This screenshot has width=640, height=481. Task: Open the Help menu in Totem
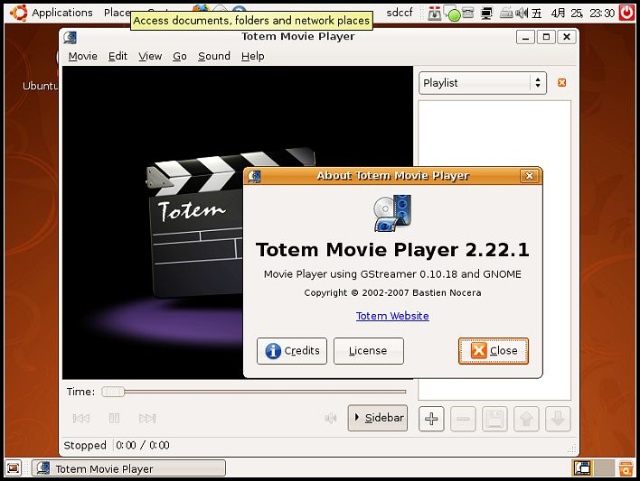pyautogui.click(x=253, y=56)
